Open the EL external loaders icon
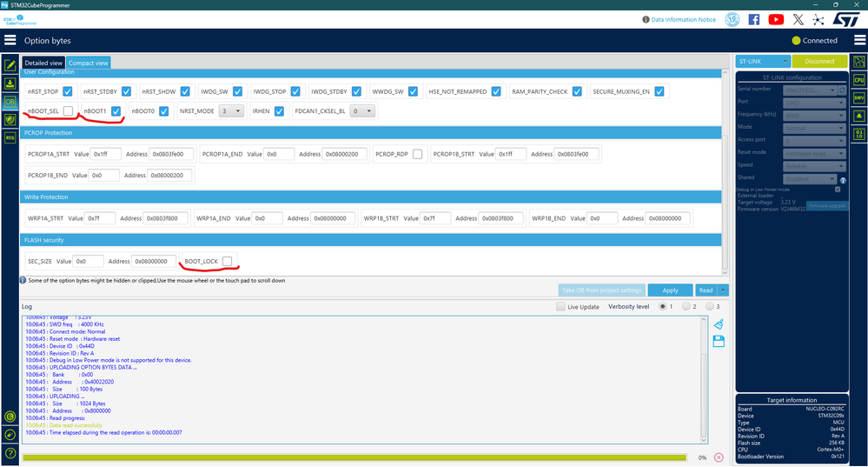This screenshot has width=868, height=467. pos(10,417)
